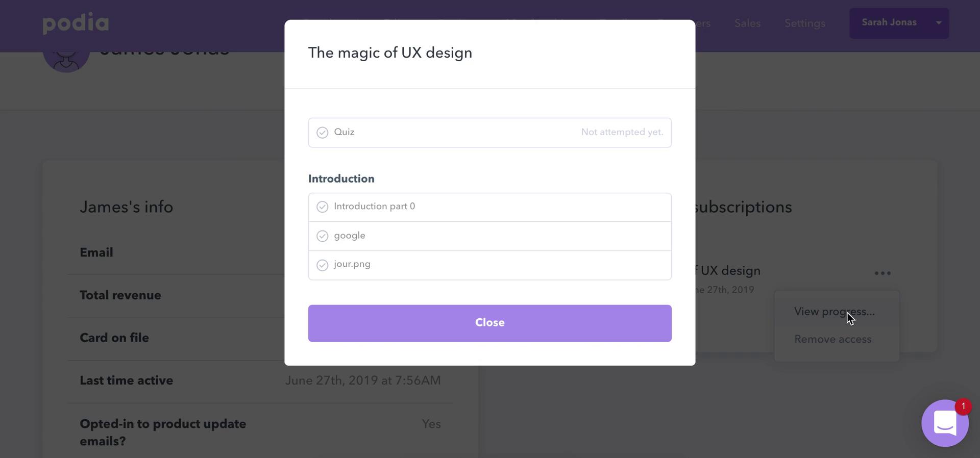Open the Intercom chat bubble
The image size is (980, 458).
[x=945, y=423]
